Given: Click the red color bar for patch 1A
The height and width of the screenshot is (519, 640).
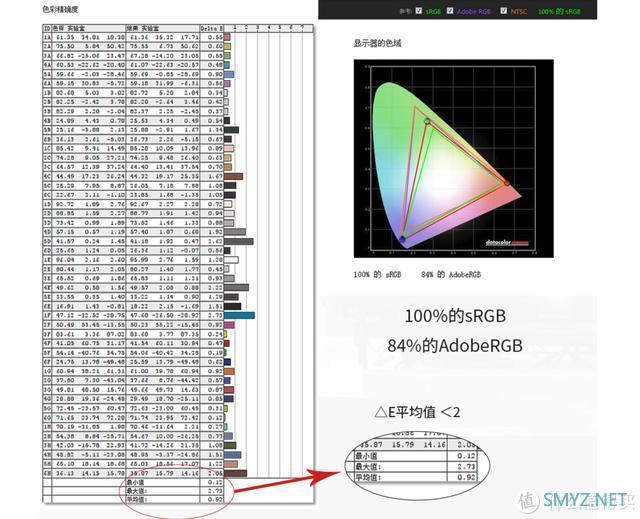Looking at the screenshot, I should coord(227,37).
